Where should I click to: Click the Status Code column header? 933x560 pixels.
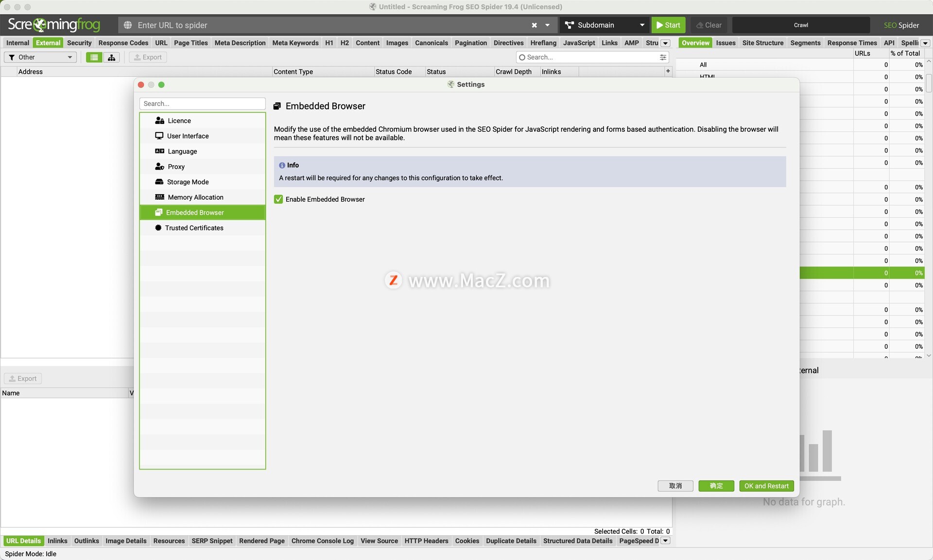[399, 71]
